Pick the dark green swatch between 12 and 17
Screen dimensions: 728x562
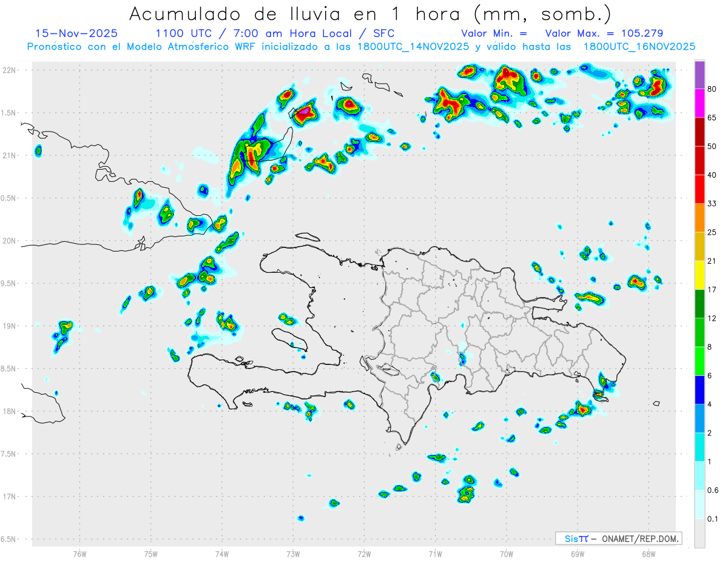click(x=699, y=304)
